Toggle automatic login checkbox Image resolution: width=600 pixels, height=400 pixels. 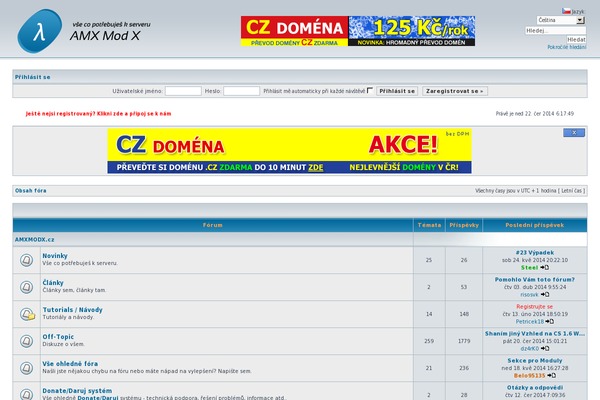(370, 90)
